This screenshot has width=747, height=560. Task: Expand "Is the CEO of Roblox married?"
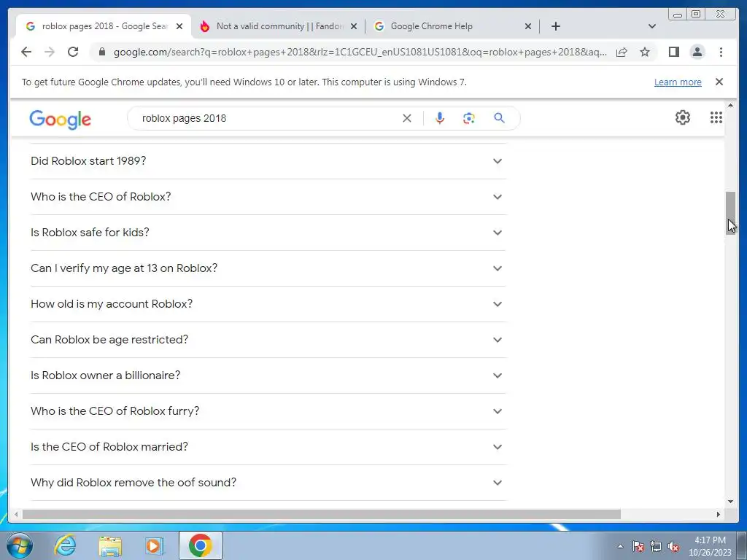click(x=268, y=447)
